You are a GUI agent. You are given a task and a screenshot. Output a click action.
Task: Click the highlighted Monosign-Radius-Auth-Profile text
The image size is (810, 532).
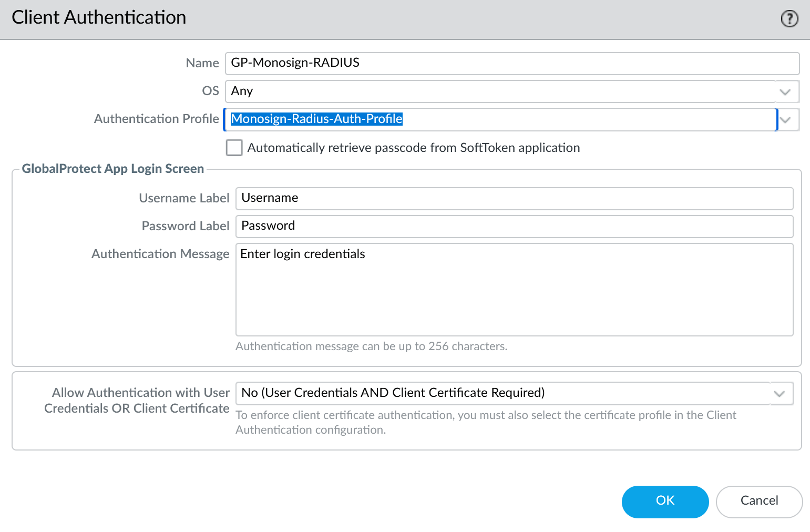[x=316, y=119]
